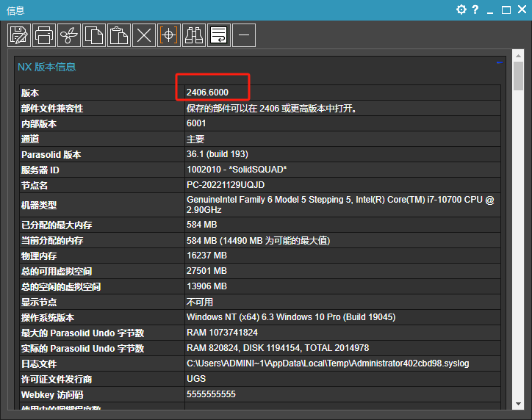The height and width of the screenshot is (420, 532).
Task: Click the NX 版本信息 section header
Action: click(47, 67)
